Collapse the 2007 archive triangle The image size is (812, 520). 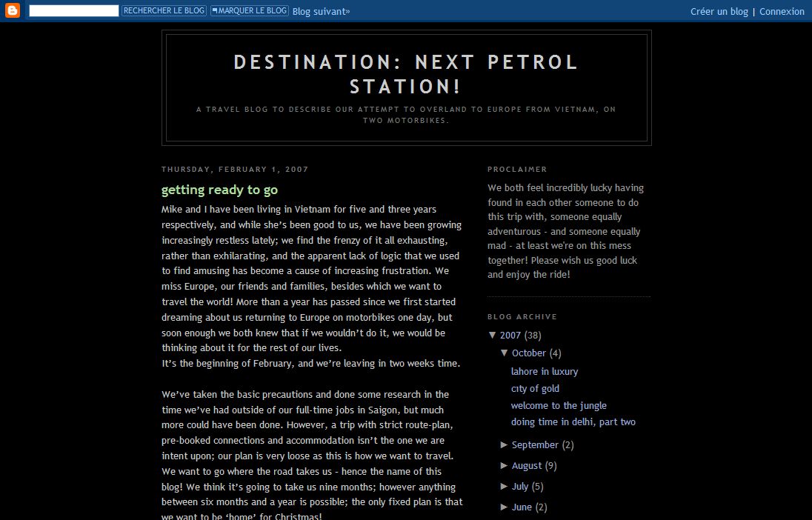pos(493,336)
